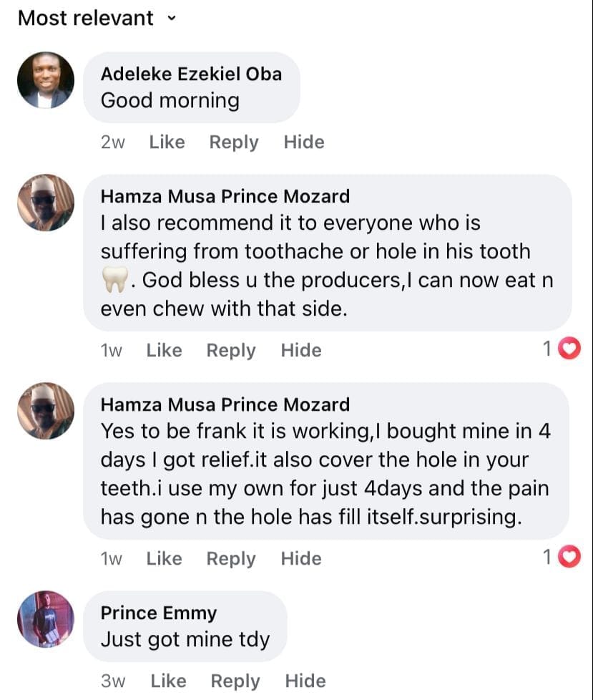The image size is (593, 700).
Task: Click heart reaction on "Yes to be frank" comment
Action: point(569,557)
